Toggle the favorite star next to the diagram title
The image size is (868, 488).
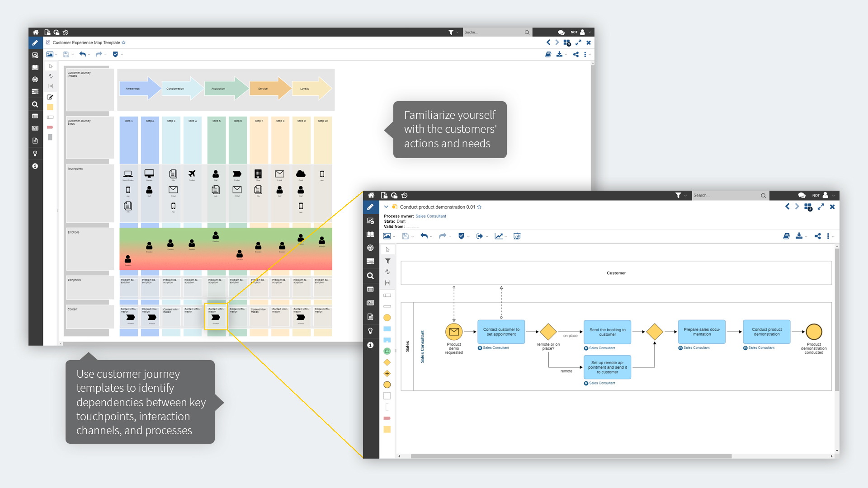479,207
